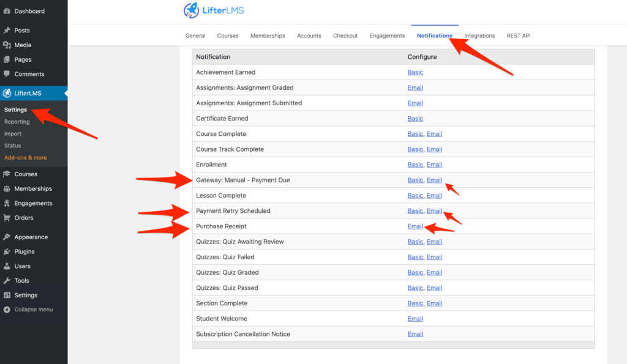The width and height of the screenshot is (627, 364).
Task: Click the Pages icon in sidebar
Action: pos(7,59)
